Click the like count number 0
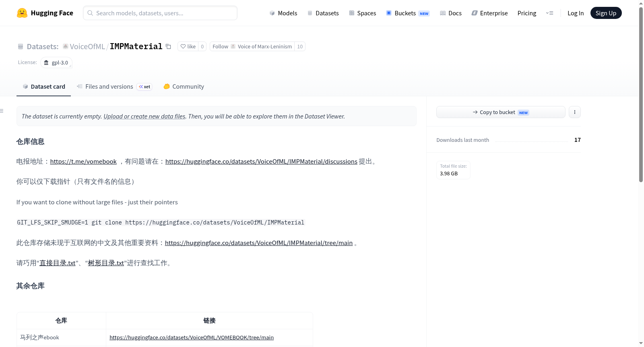The width and height of the screenshot is (644, 347). tap(202, 46)
